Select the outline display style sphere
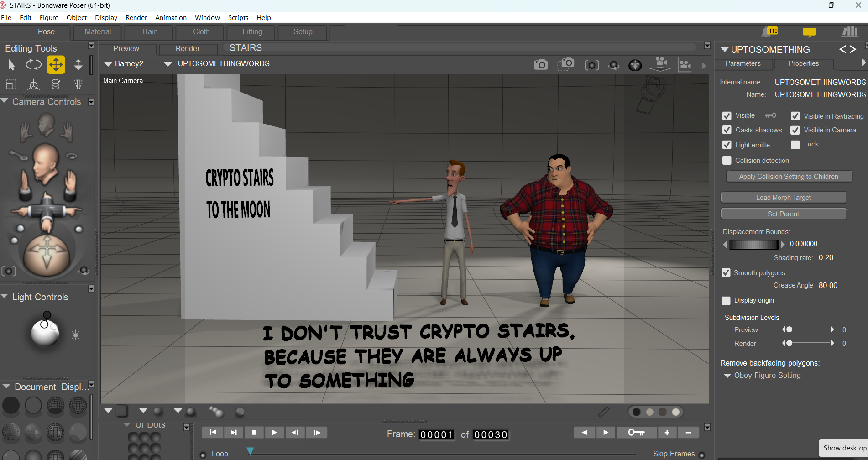Screen dimensions: 868x460 (33, 405)
